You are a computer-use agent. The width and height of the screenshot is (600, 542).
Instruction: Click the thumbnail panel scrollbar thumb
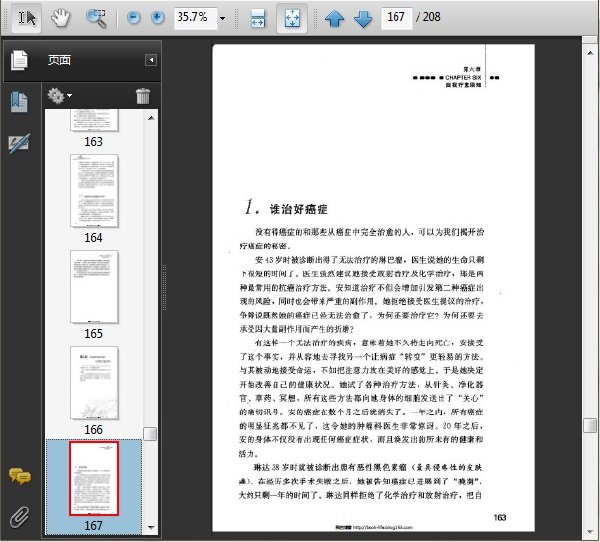(x=150, y=434)
